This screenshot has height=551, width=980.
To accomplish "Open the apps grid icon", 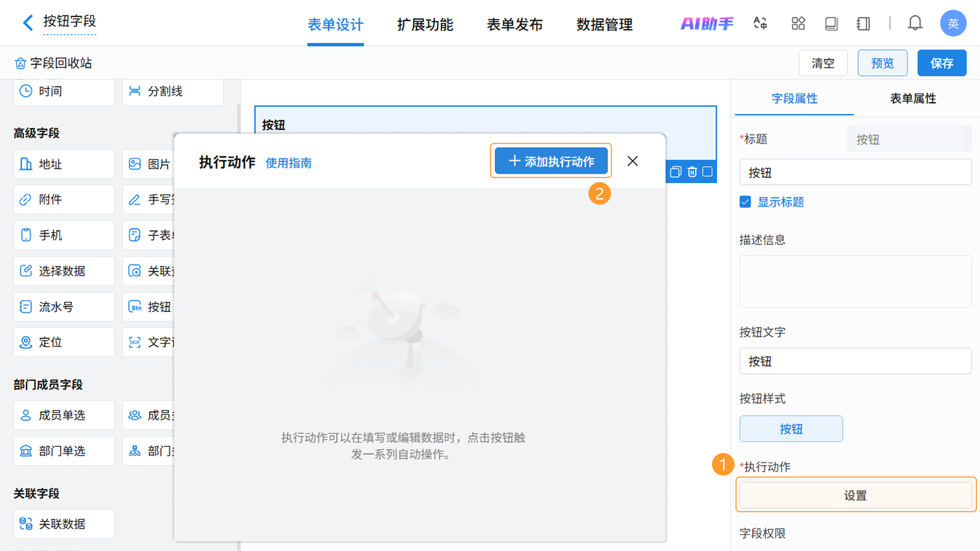I will click(x=798, y=23).
